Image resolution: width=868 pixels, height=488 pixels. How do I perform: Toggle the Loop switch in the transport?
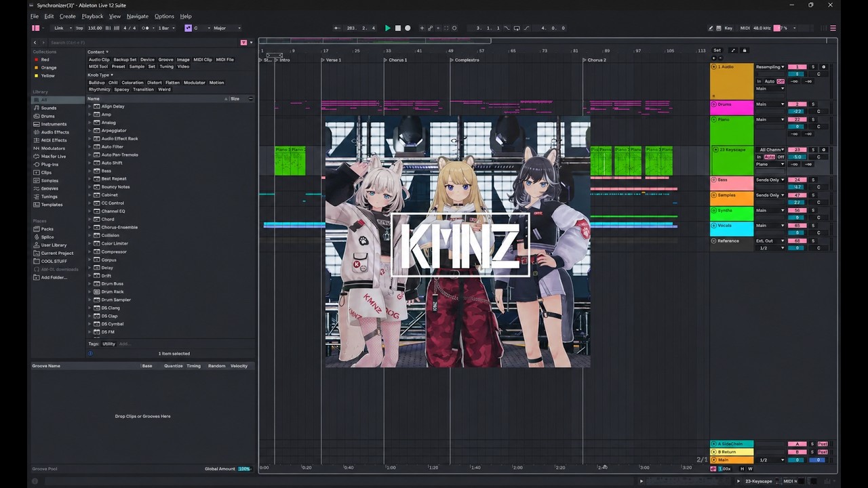(x=517, y=28)
